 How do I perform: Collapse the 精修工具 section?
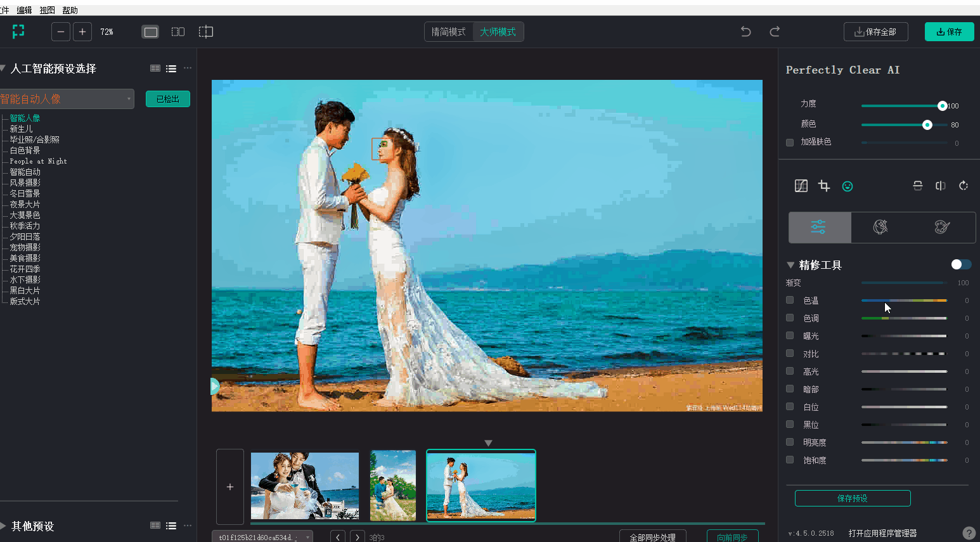pyautogui.click(x=790, y=265)
